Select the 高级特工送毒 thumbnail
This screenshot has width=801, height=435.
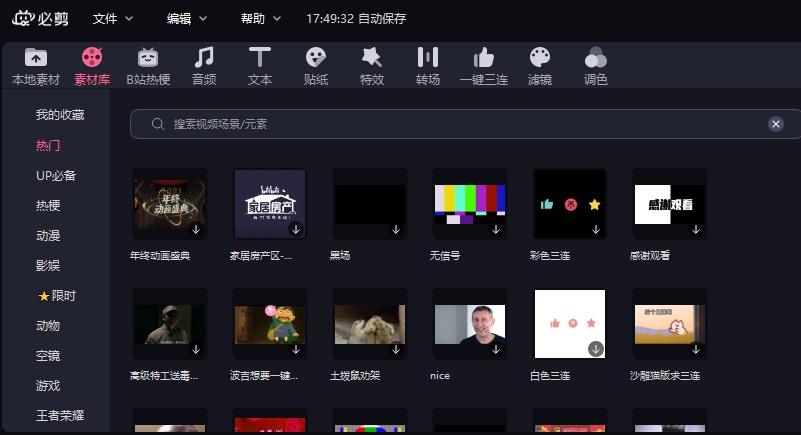click(x=170, y=324)
